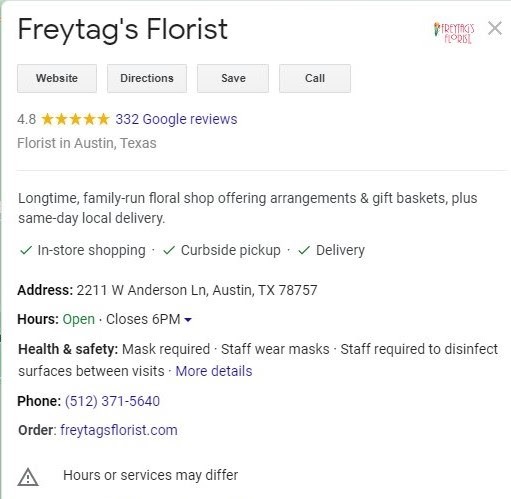Click the Hours or services may differ notice
The height and width of the screenshot is (499, 511).
click(x=151, y=475)
